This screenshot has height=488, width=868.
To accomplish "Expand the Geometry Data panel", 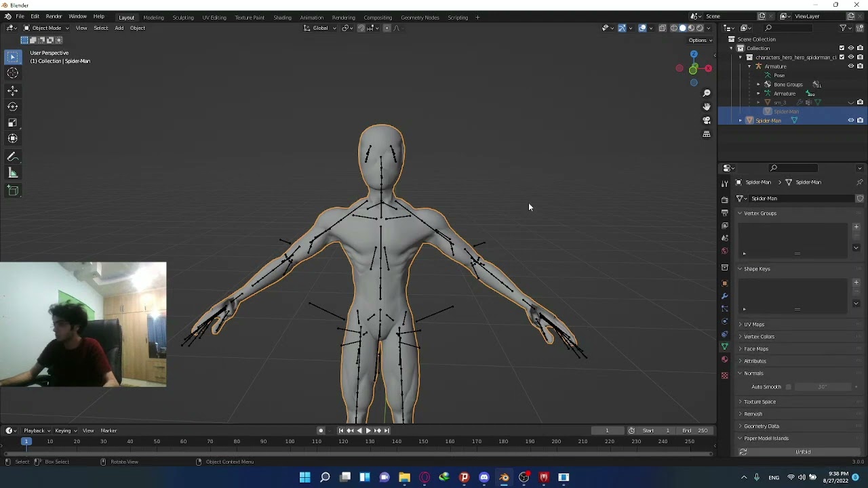I will point(761,426).
